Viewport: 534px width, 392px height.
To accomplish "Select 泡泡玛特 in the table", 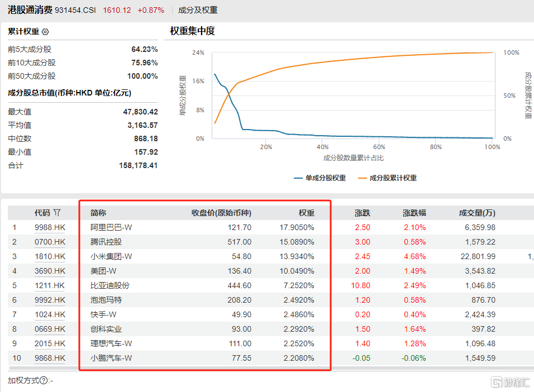I will pyautogui.click(x=106, y=300).
